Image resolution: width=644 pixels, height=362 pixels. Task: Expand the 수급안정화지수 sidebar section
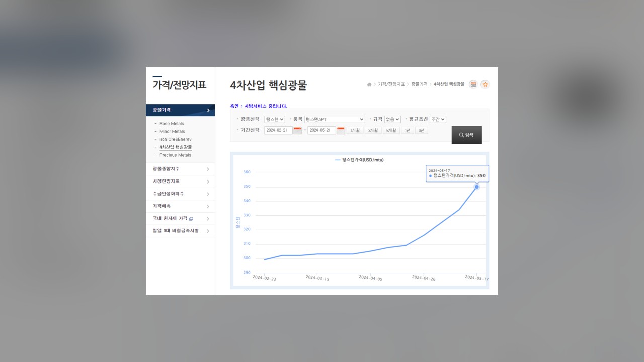point(180,194)
